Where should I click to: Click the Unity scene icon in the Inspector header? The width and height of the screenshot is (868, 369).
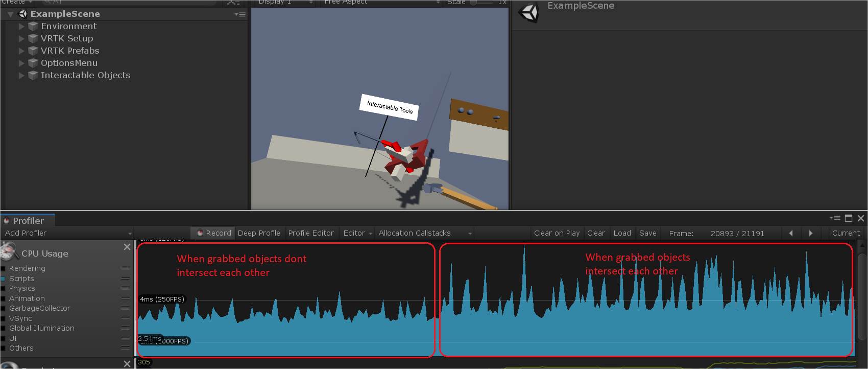click(528, 13)
